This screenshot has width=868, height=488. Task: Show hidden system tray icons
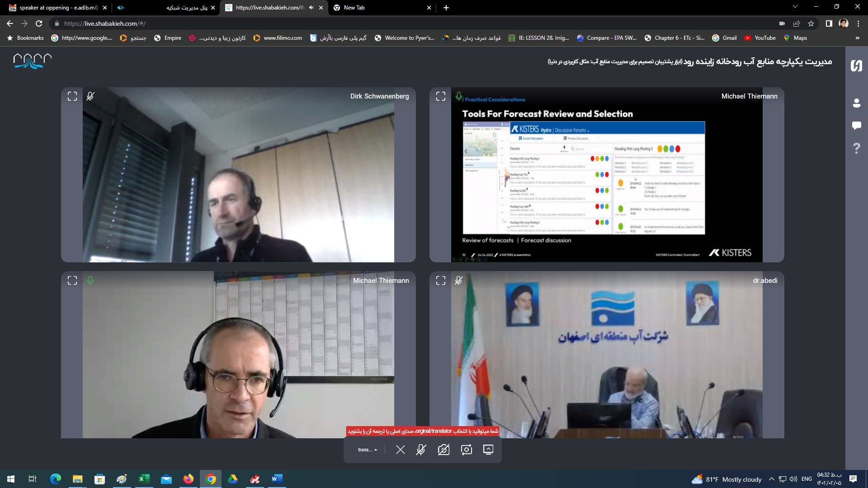point(771,479)
